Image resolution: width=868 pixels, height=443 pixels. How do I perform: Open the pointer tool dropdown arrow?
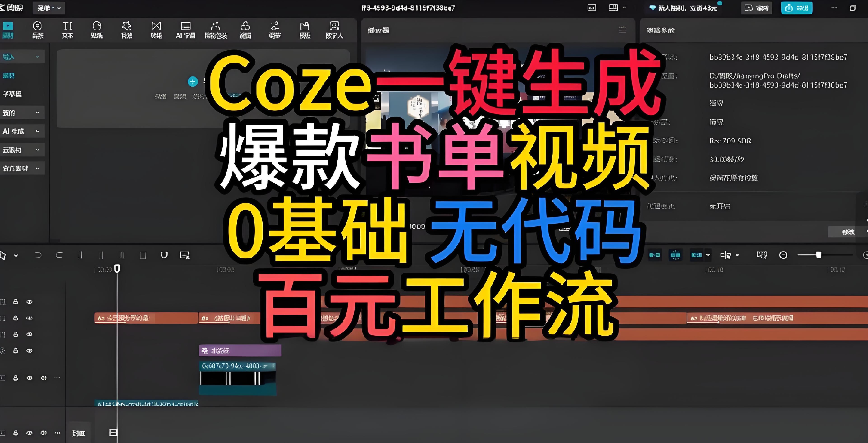(16, 256)
